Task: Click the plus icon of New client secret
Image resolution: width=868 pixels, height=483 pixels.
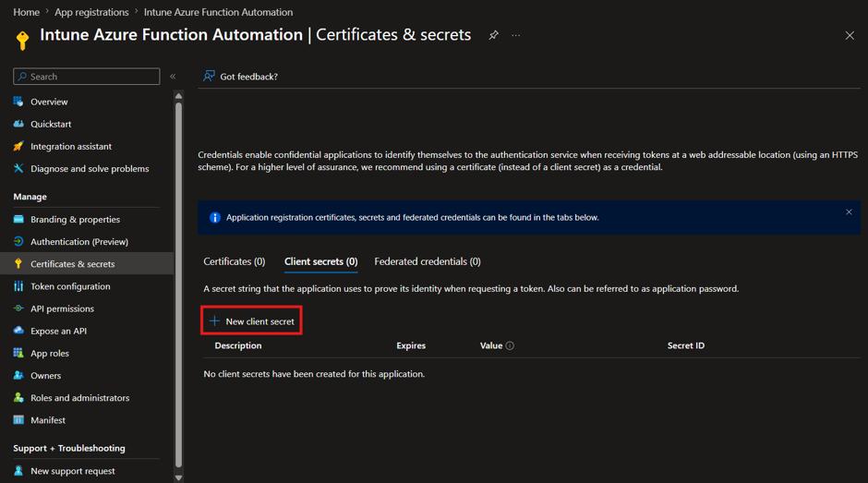Action: click(214, 321)
